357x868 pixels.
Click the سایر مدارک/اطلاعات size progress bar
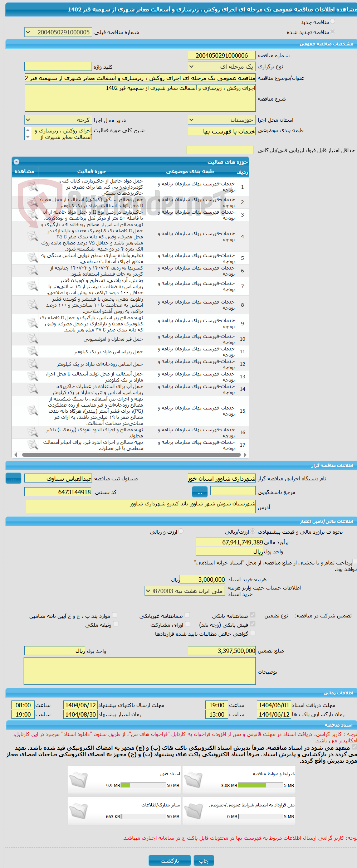tap(143, 817)
